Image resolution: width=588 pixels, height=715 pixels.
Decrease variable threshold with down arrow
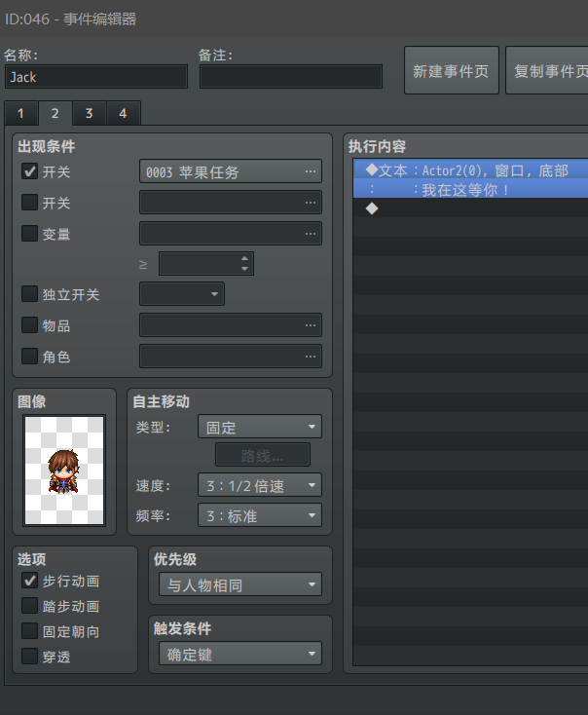[244, 269]
